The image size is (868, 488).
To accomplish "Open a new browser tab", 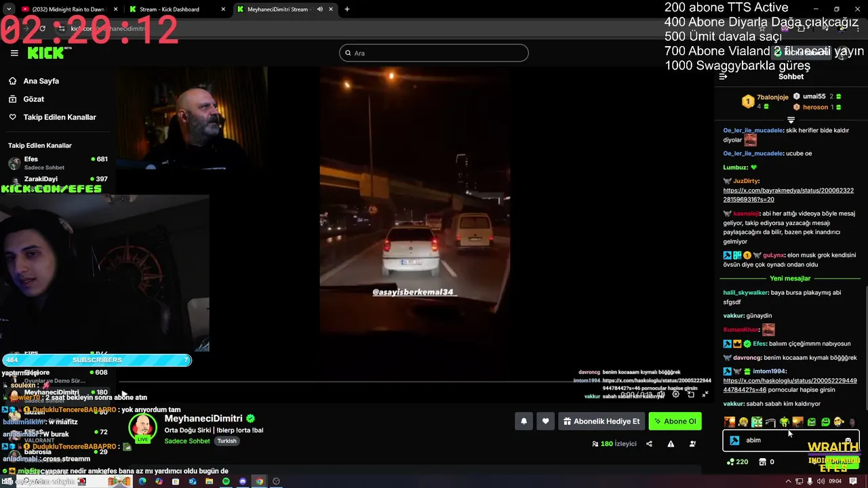I will tap(347, 9).
